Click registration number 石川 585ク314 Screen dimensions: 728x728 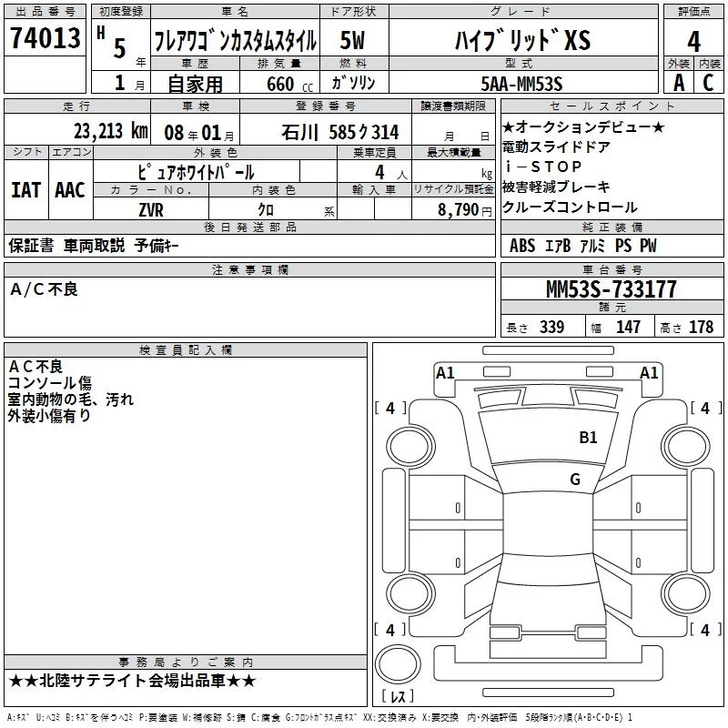pos(339,132)
